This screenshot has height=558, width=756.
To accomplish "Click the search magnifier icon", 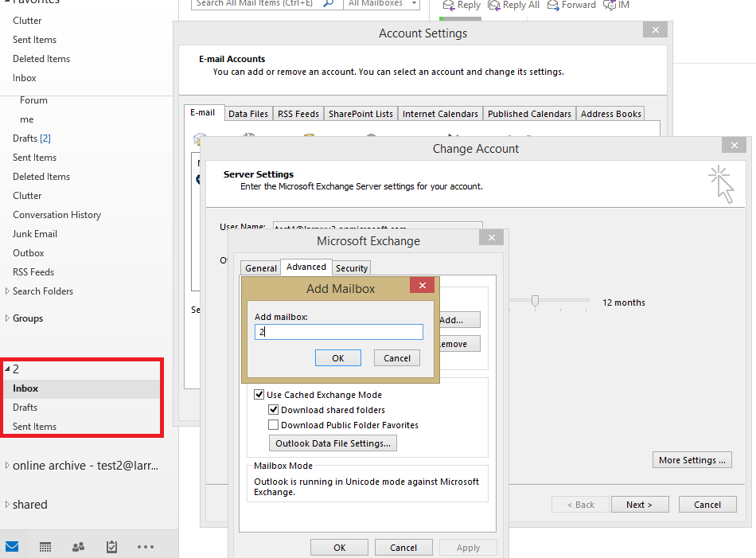I will coord(329,3).
